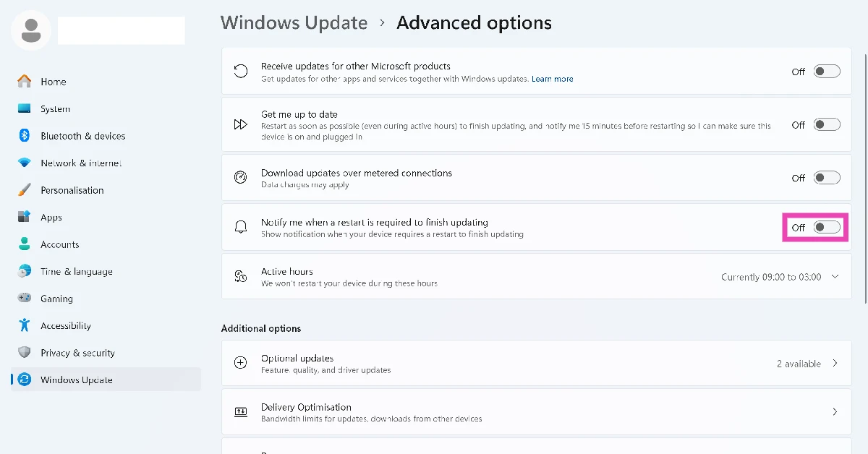The height and width of the screenshot is (454, 868).
Task: Click the user profile avatar picture
Action: pyautogui.click(x=31, y=30)
